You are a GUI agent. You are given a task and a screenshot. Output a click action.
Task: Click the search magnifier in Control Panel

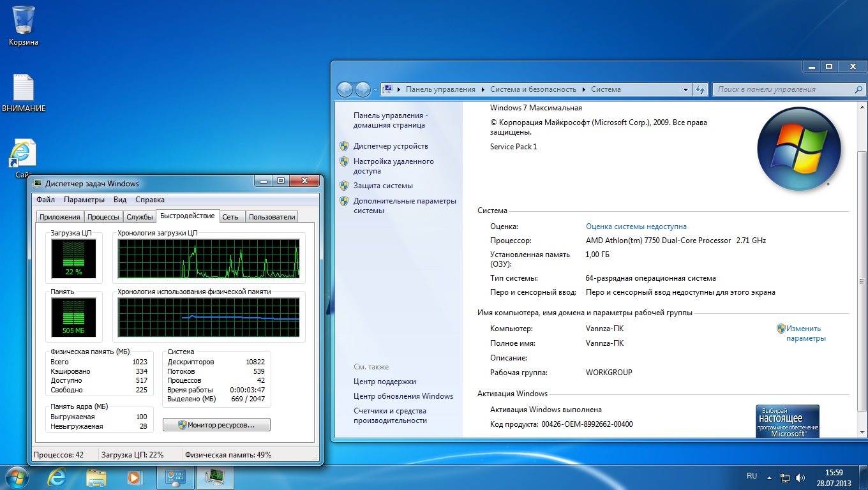coord(857,89)
